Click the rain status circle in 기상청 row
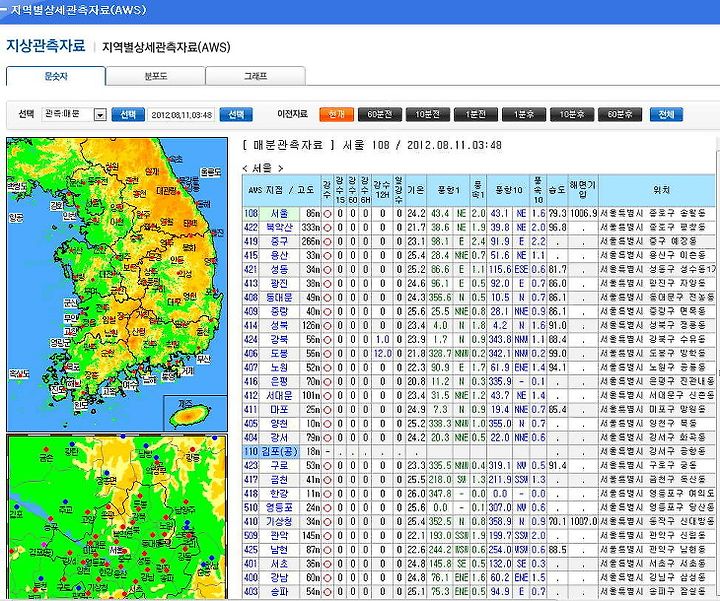 327,522
